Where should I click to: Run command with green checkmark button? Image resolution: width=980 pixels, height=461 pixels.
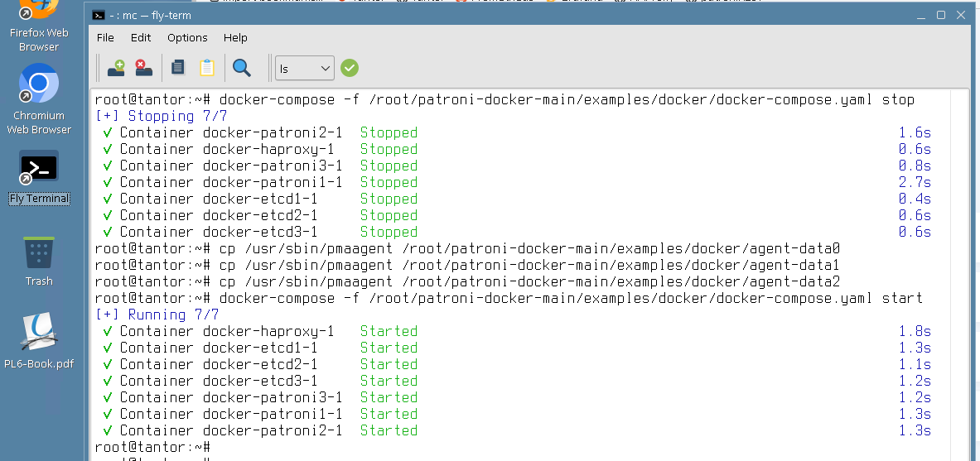pos(350,68)
